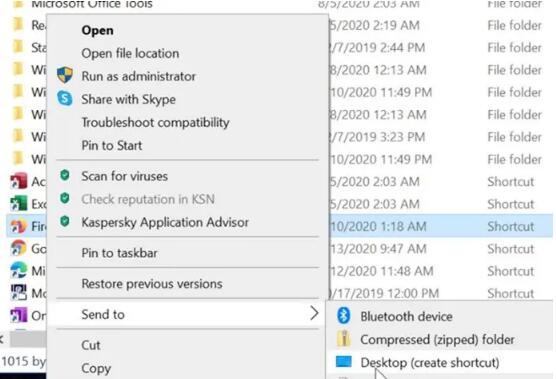Click shield icon beside Kaspersky Application Advisor
This screenshot has width=556, height=379.
coord(65,221)
